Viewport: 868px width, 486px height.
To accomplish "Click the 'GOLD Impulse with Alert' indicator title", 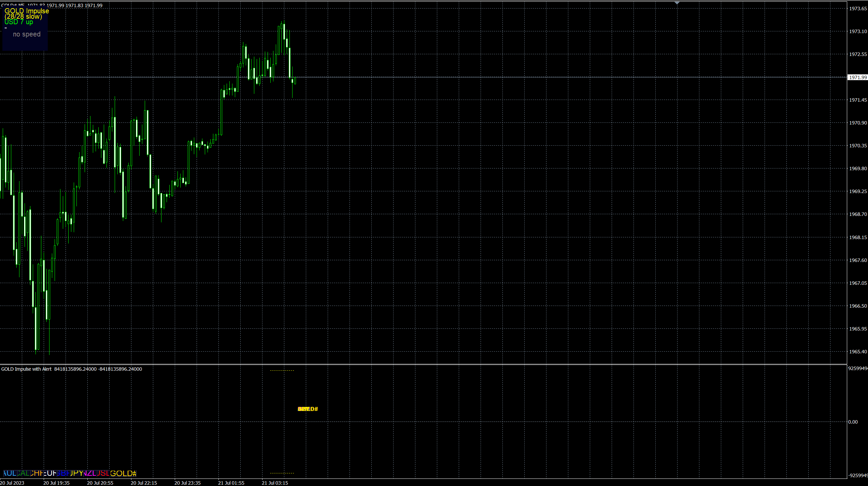I will [27, 369].
